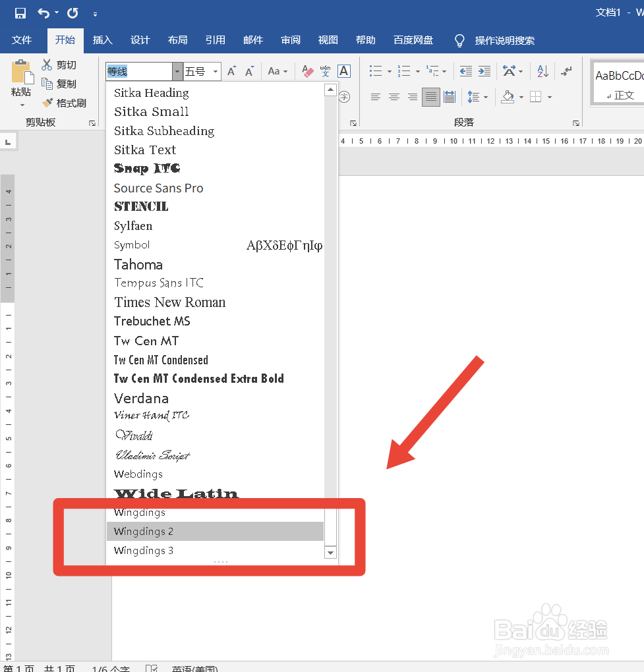Screen dimensions: 644x672
Task: Click the Enclose Characters circle icon
Action: 344,97
